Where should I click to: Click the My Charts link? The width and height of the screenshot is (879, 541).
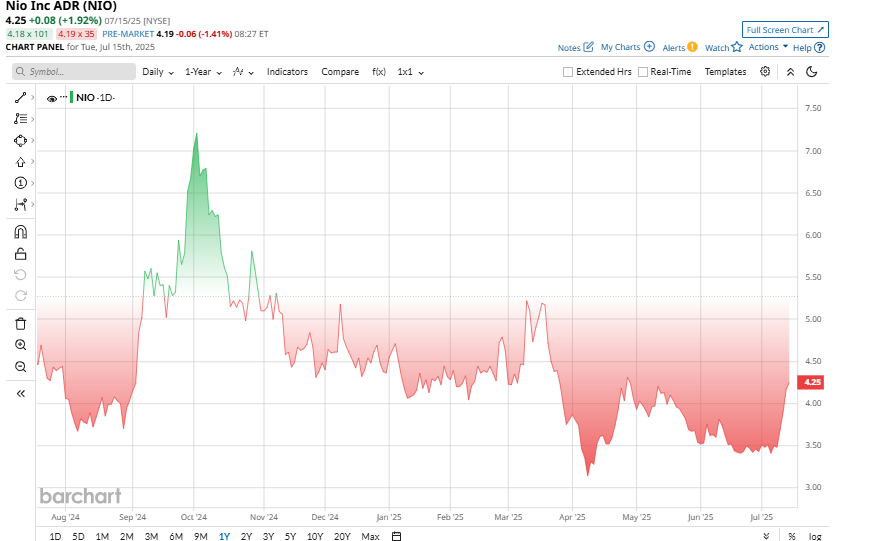click(x=620, y=47)
